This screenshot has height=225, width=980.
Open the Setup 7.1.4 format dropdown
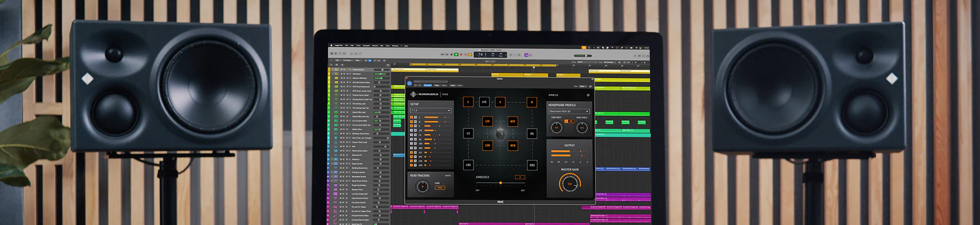(431, 110)
